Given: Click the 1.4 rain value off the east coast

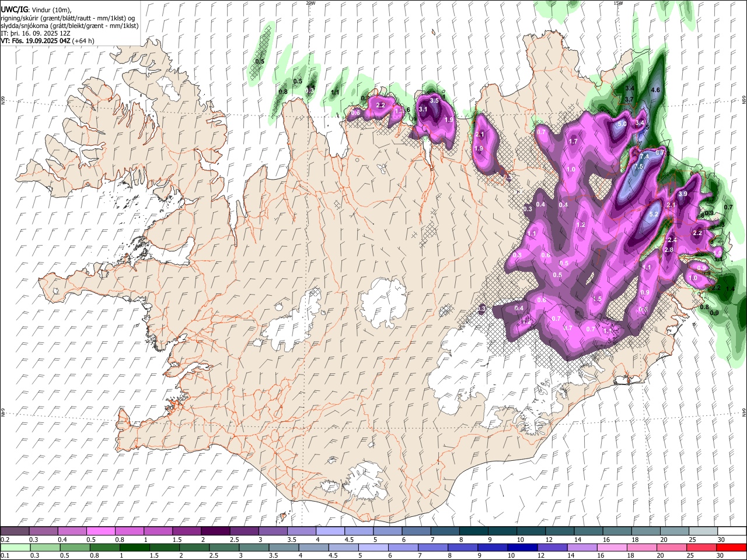Looking at the screenshot, I should pyautogui.click(x=729, y=288).
